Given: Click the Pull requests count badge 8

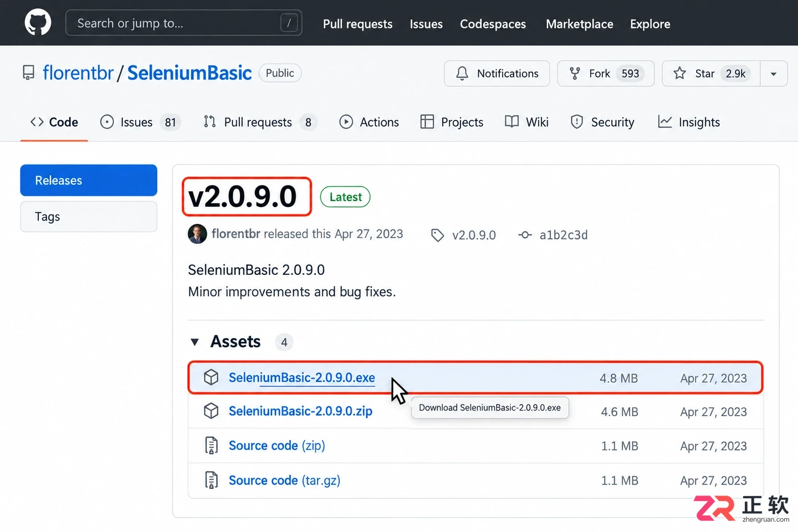Looking at the screenshot, I should [308, 122].
